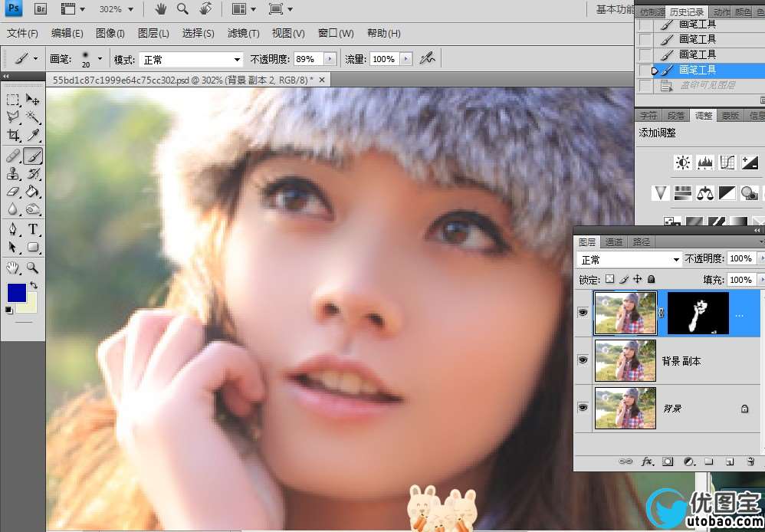Swap foreground and background colors
The height and width of the screenshot is (532, 765).
[x=34, y=285]
